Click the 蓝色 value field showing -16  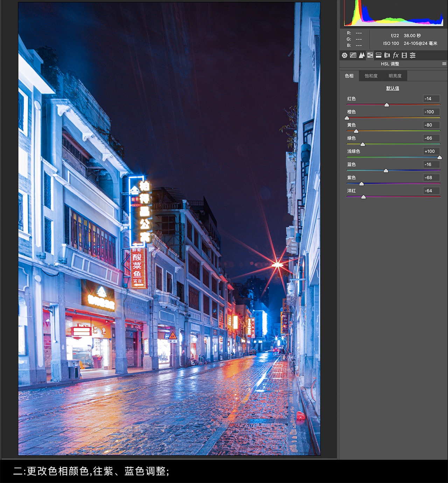[x=431, y=164]
